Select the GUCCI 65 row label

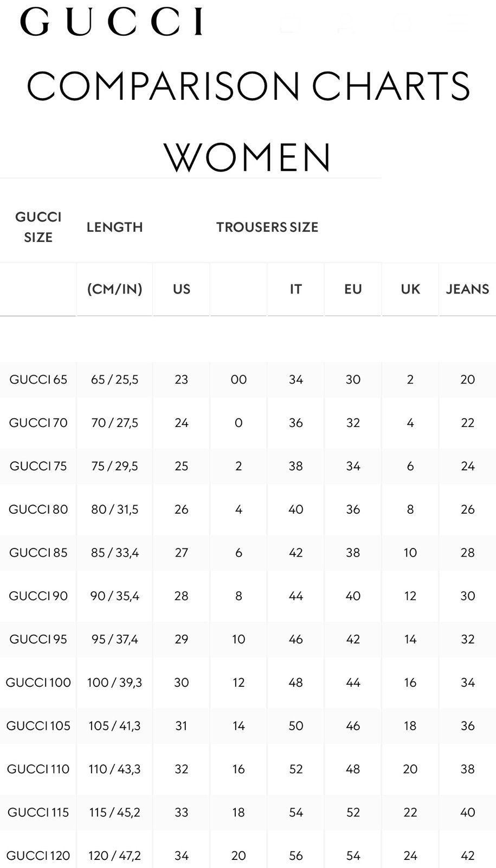(38, 379)
